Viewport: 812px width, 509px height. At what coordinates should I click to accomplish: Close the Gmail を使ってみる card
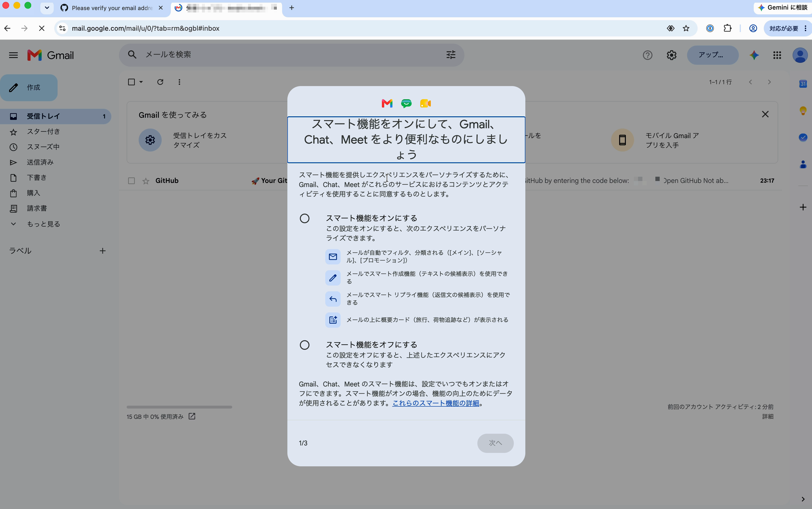pos(765,114)
